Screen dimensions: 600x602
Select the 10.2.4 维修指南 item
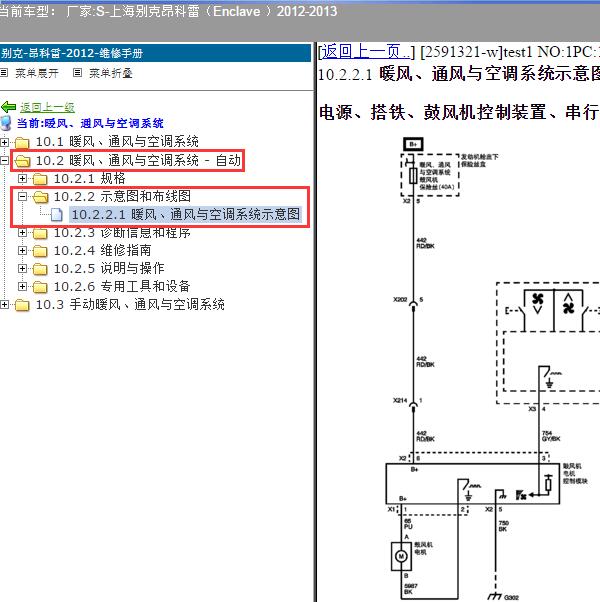102,251
